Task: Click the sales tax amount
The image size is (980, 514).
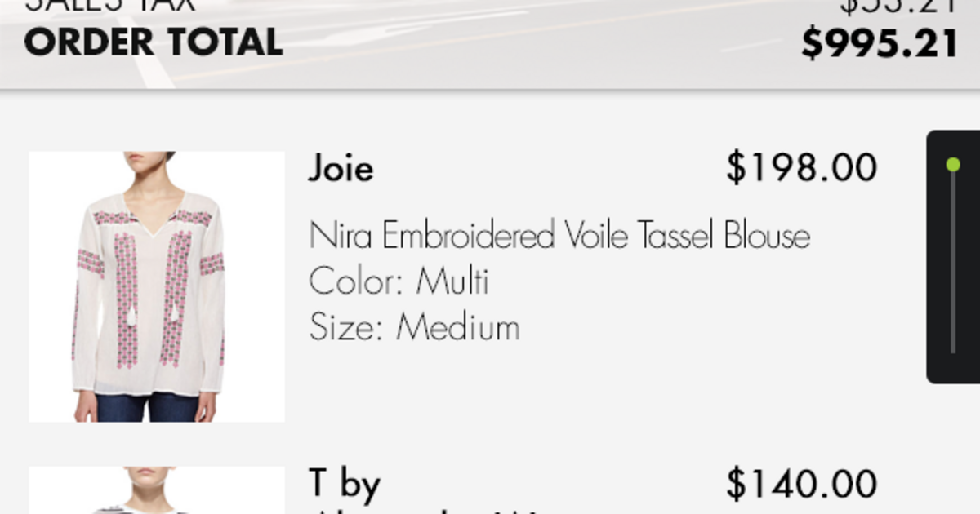Action: [x=898, y=7]
